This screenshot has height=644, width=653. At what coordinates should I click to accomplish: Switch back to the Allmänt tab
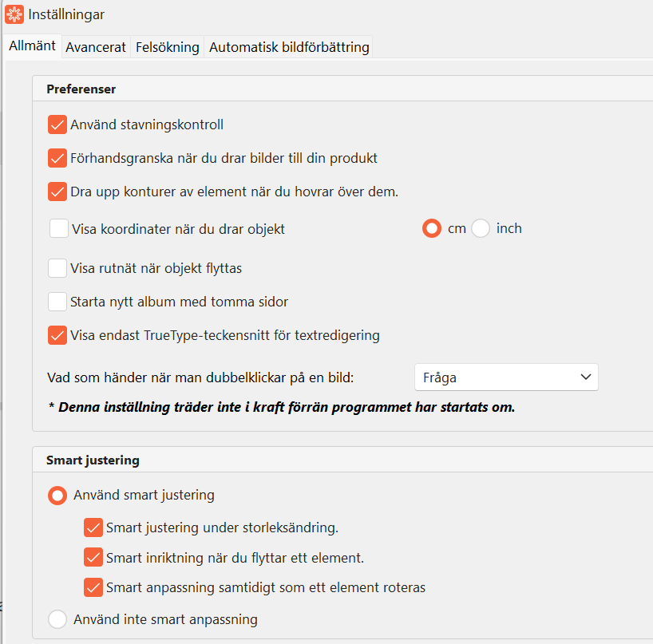pos(32,45)
